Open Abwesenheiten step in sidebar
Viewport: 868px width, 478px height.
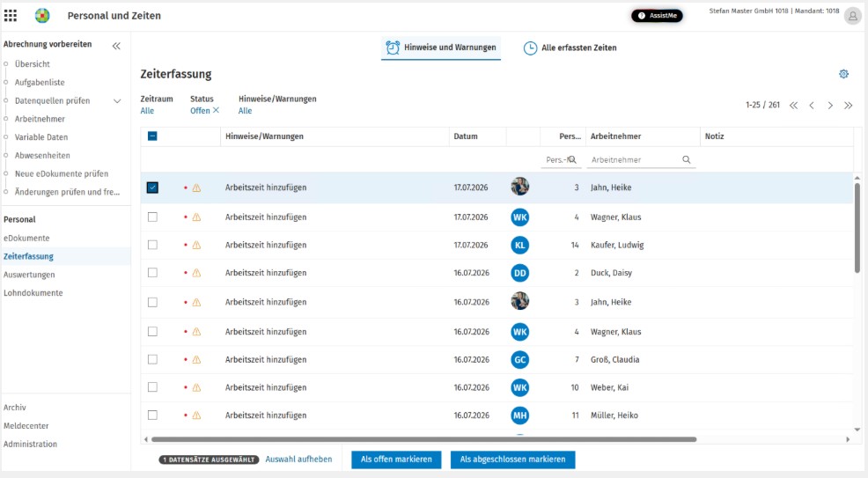[42, 156]
